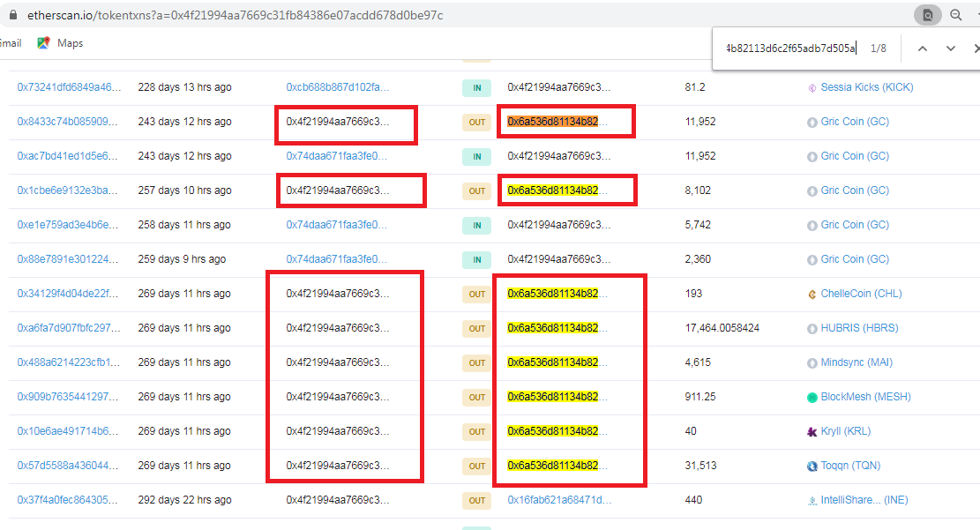This screenshot has width=980, height=530.
Task: Open recipient 0x6a536d81134b82 in HUBRIS row
Action: [x=557, y=327]
